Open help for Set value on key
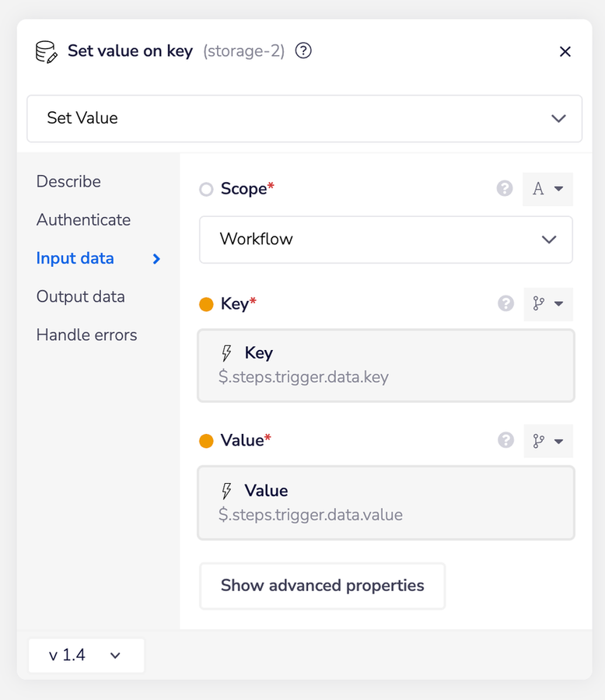Screen dimensions: 605x700 pyautogui.click(x=303, y=51)
